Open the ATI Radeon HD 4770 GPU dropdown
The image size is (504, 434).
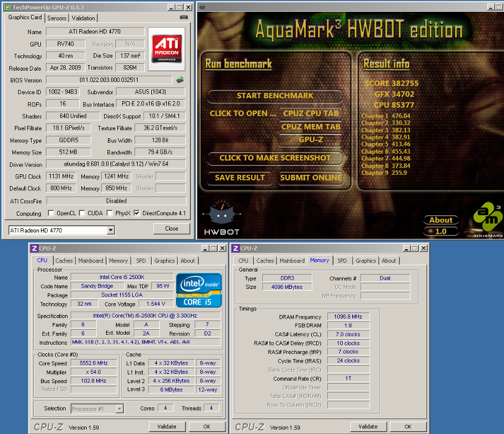(110, 230)
